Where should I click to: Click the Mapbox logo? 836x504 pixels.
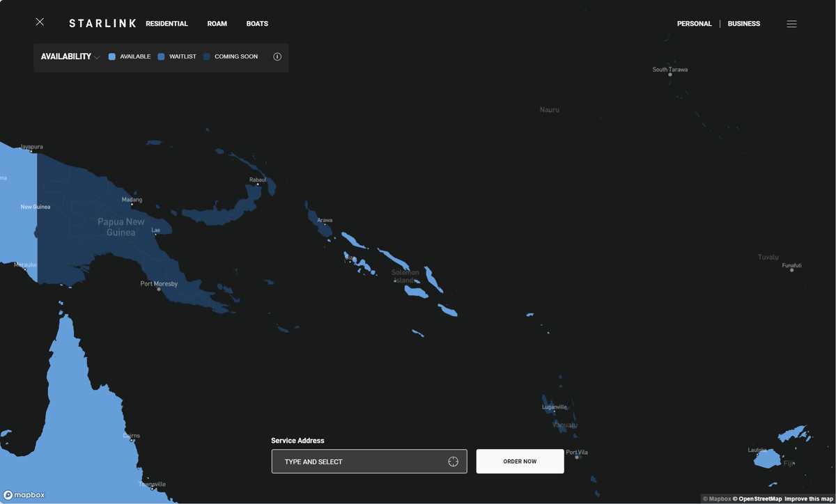click(24, 495)
